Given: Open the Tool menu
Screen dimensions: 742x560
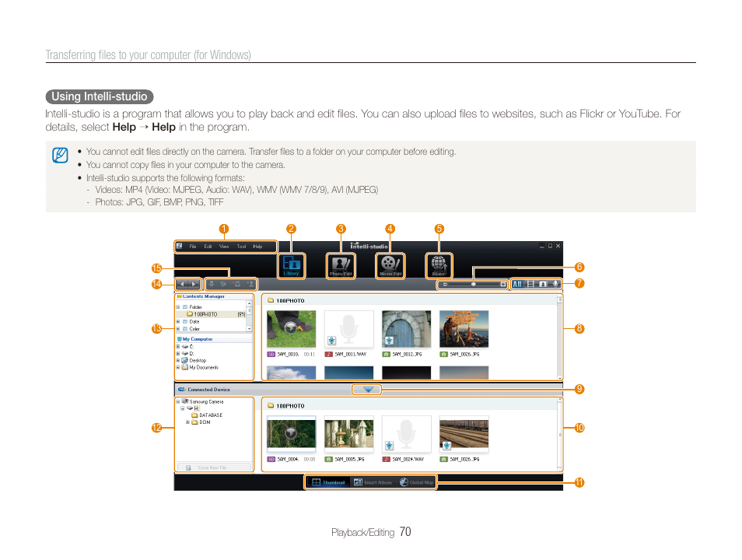Looking at the screenshot, I should (241, 246).
